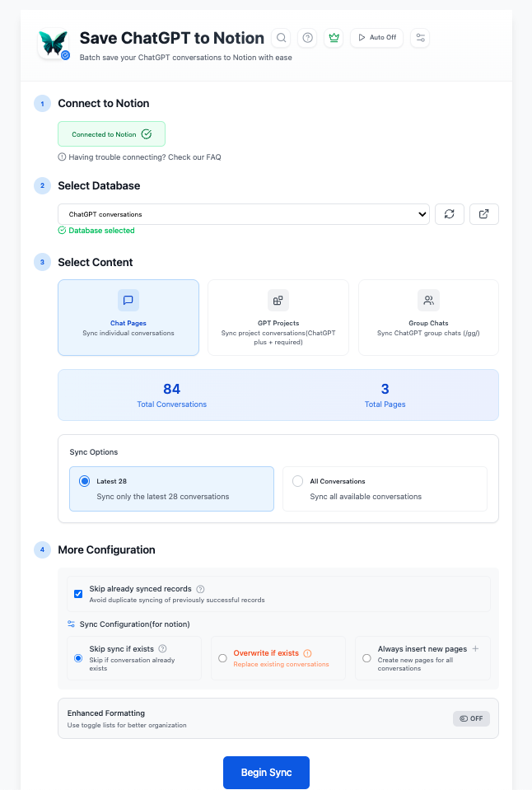Open database in Notion via external link icon
Viewport: 532px width, 790px height.
tap(484, 214)
